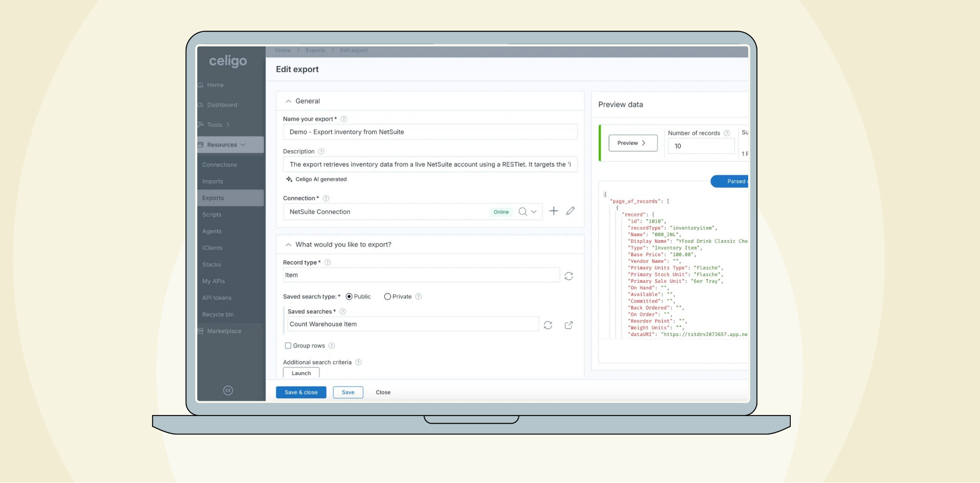Refresh the Record type list

569,276
